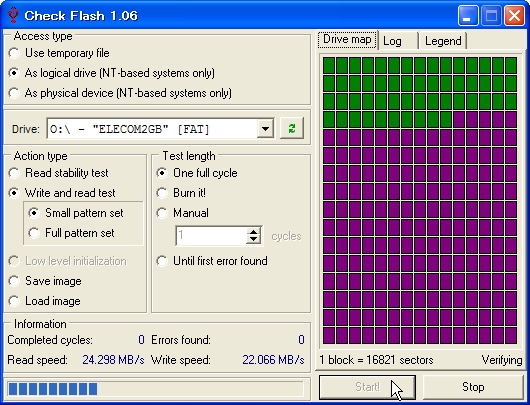Choose Read stability test action
Image resolution: width=530 pixels, height=405 pixels.
click(x=58, y=173)
